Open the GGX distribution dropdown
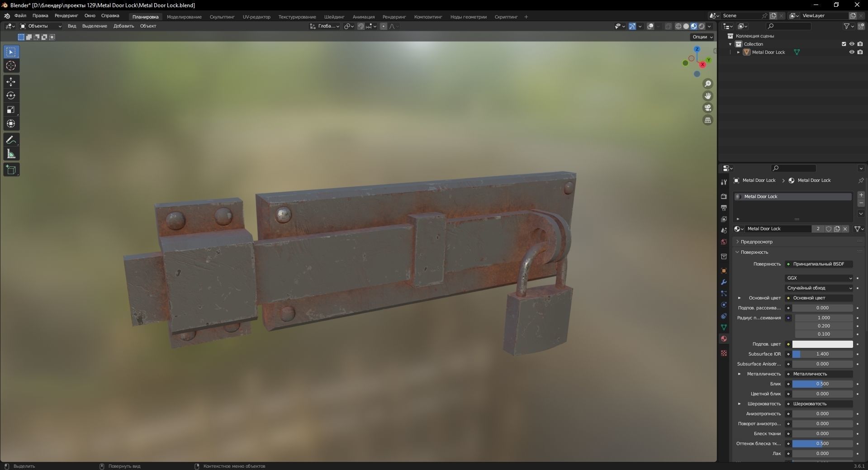This screenshot has height=470, width=868. tap(819, 278)
